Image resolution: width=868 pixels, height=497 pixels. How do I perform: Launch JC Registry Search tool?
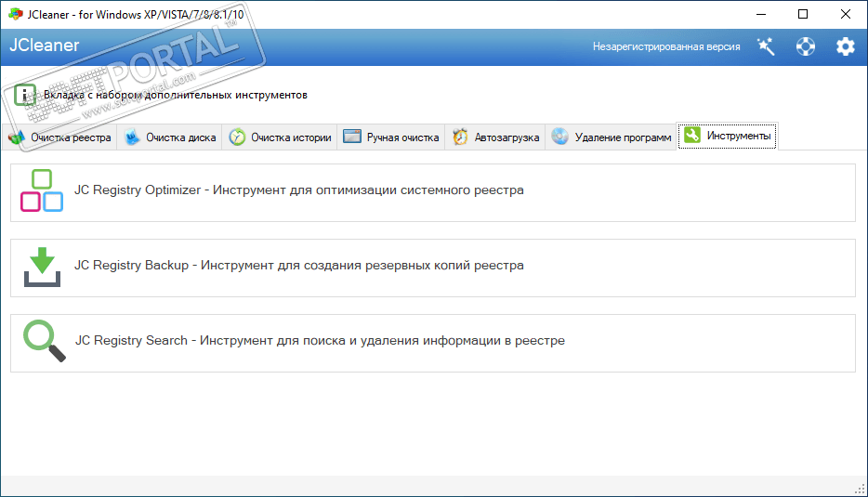tap(433, 343)
